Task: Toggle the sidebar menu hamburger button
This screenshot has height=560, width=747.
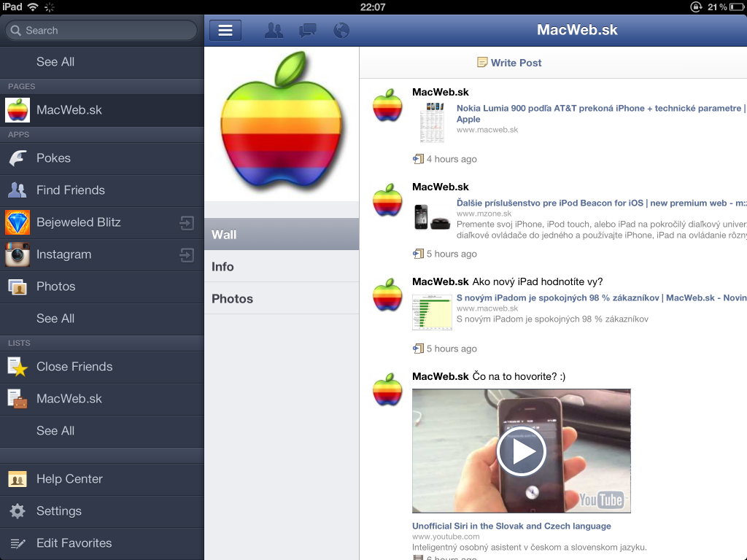Action: (225, 31)
